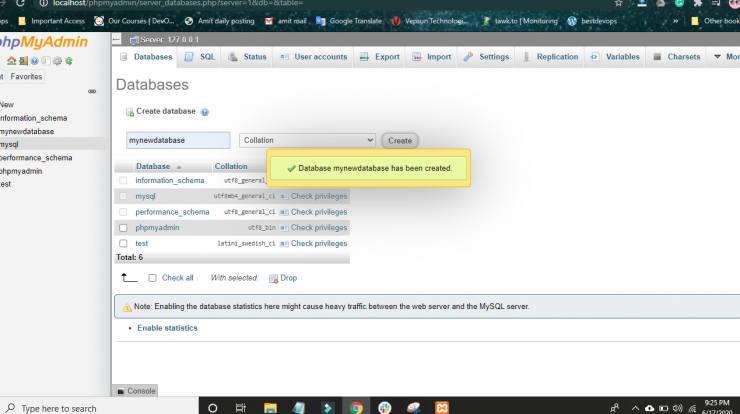Click the Charsets tab icon
The height and width of the screenshot is (414, 740).
pyautogui.click(x=657, y=57)
